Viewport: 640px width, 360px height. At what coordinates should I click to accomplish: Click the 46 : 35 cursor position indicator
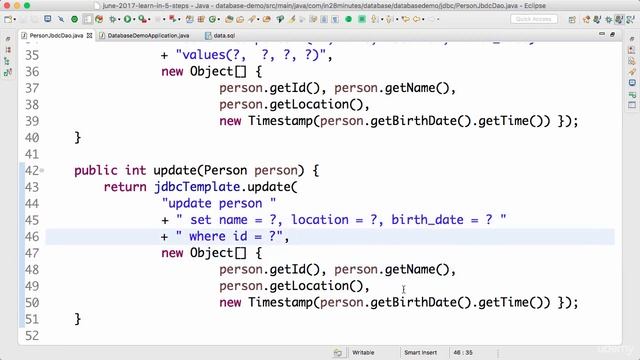(x=463, y=352)
